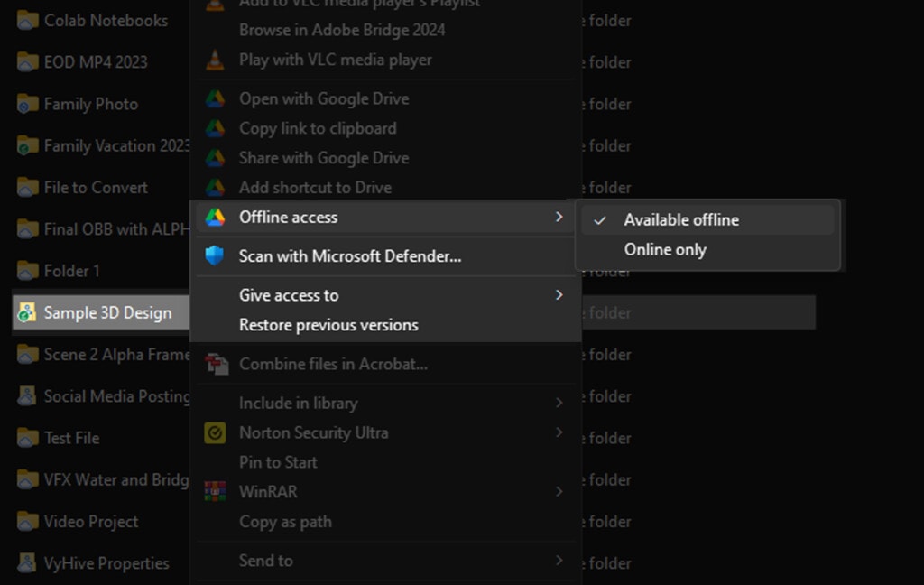
Task: Click the Sample 3D Design folder icon
Action: pyautogui.click(x=29, y=312)
